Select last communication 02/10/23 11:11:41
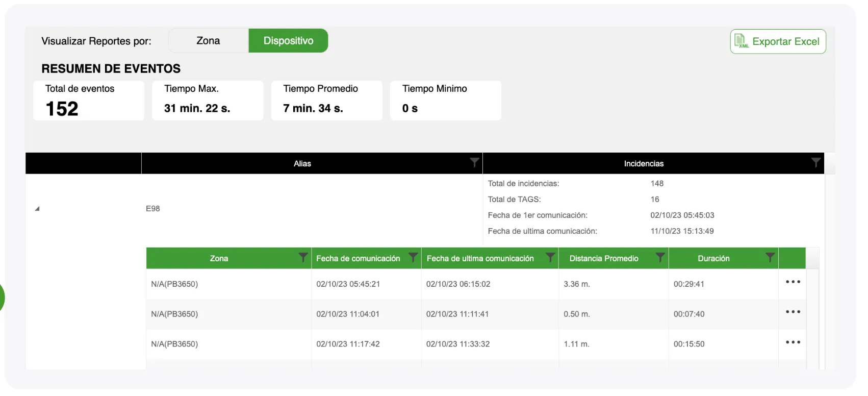This screenshot has height=396, width=868. click(x=457, y=314)
